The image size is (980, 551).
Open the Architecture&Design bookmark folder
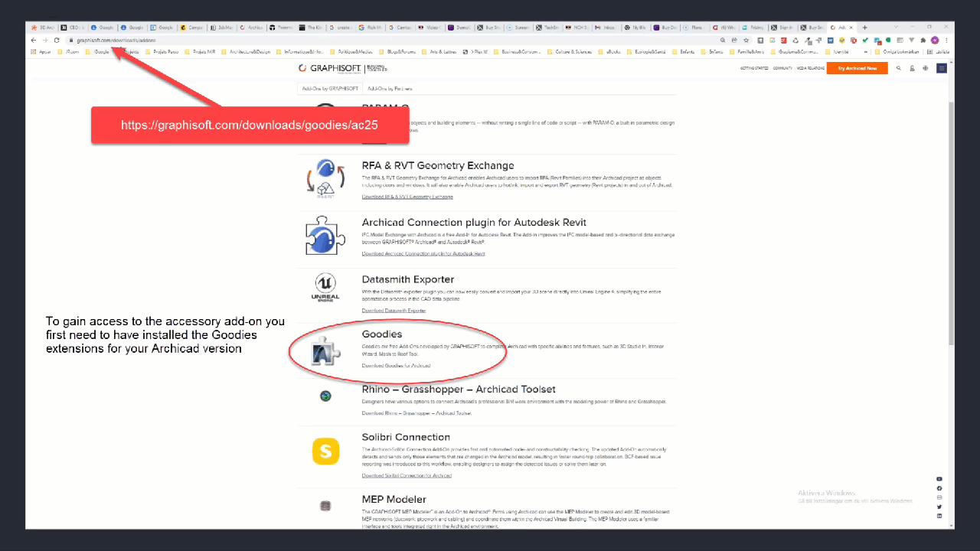246,52
